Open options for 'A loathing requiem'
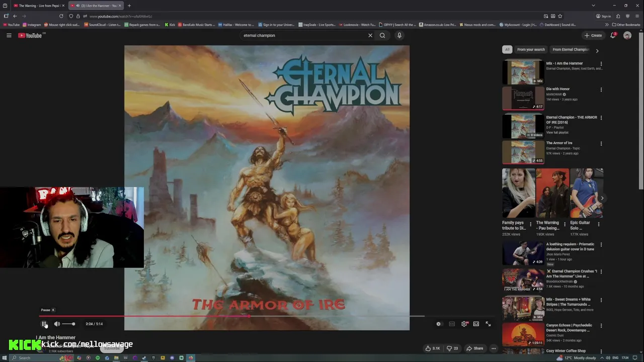This screenshot has height=362, width=644. [601, 245]
